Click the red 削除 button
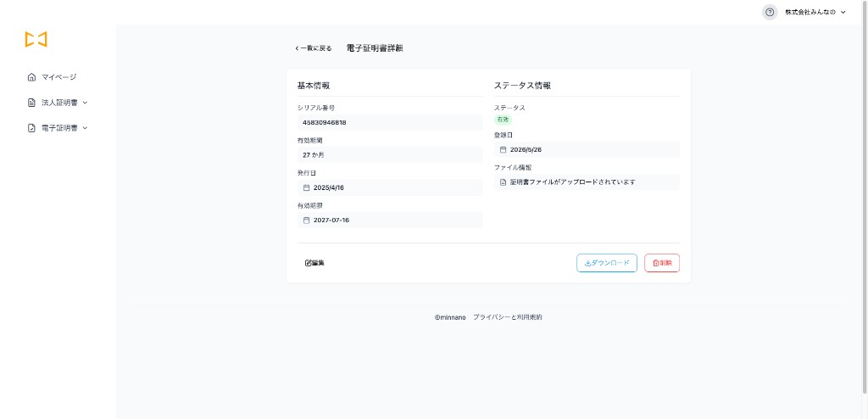Viewport: 868px width, 419px height. (x=662, y=263)
